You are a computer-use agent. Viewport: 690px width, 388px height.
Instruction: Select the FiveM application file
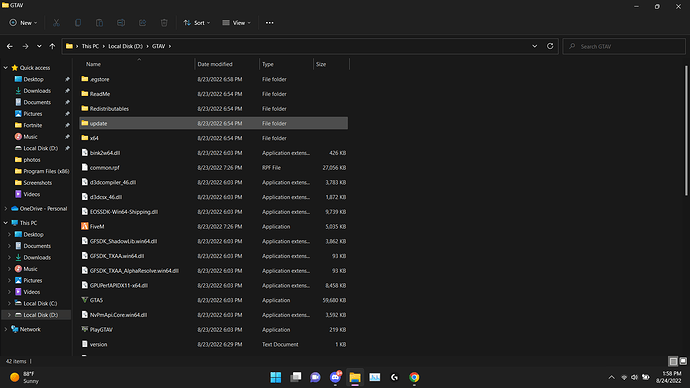(x=213, y=227)
